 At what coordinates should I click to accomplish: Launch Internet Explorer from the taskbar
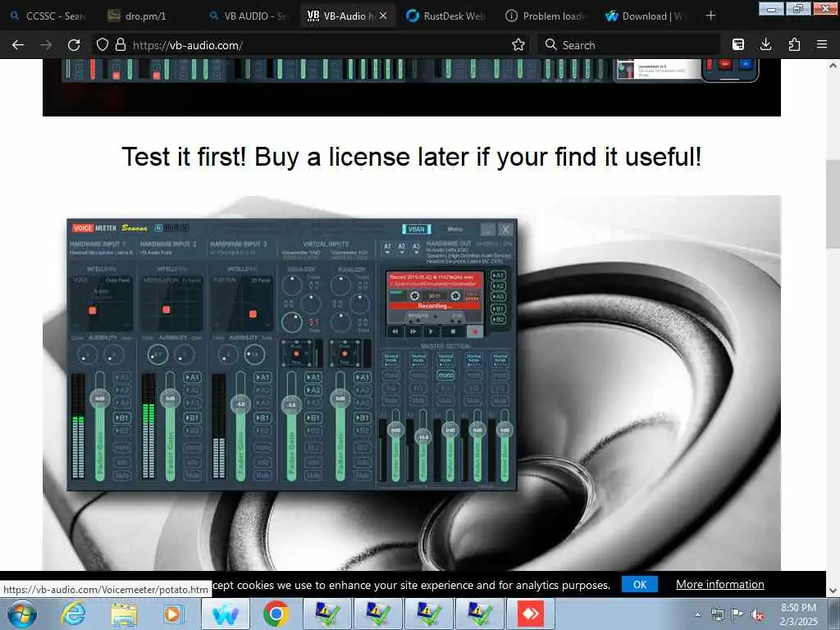(73, 614)
